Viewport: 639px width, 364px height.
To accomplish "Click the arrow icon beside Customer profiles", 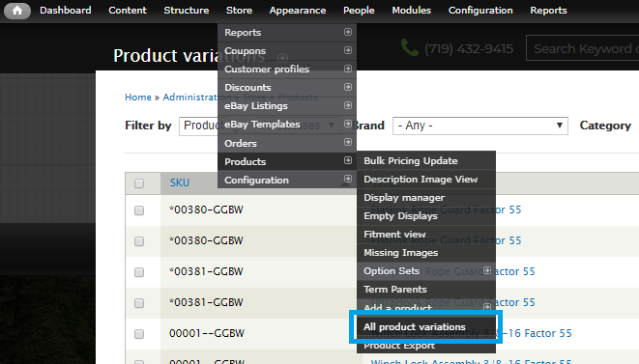I will pos(348,69).
